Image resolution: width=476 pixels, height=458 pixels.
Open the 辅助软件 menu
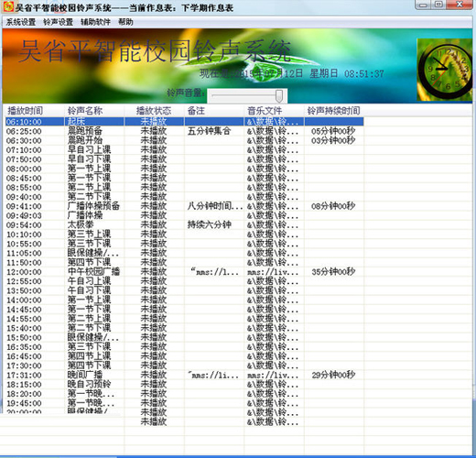[x=95, y=22]
